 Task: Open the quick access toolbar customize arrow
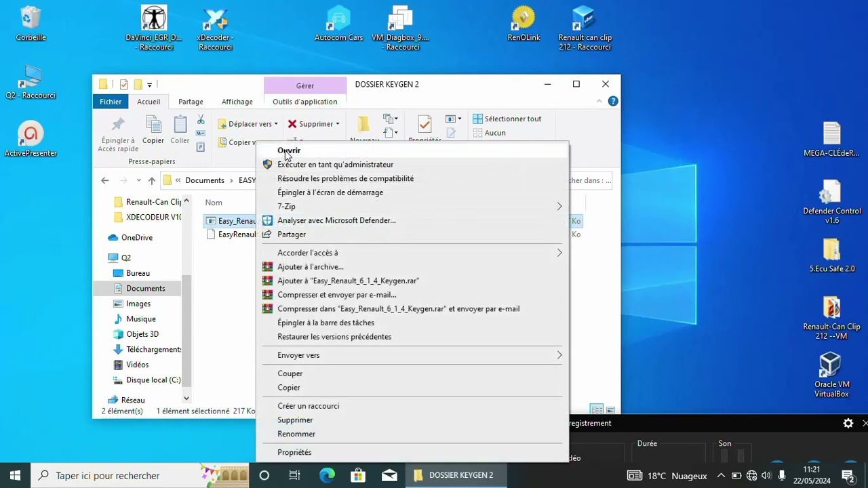(150, 85)
